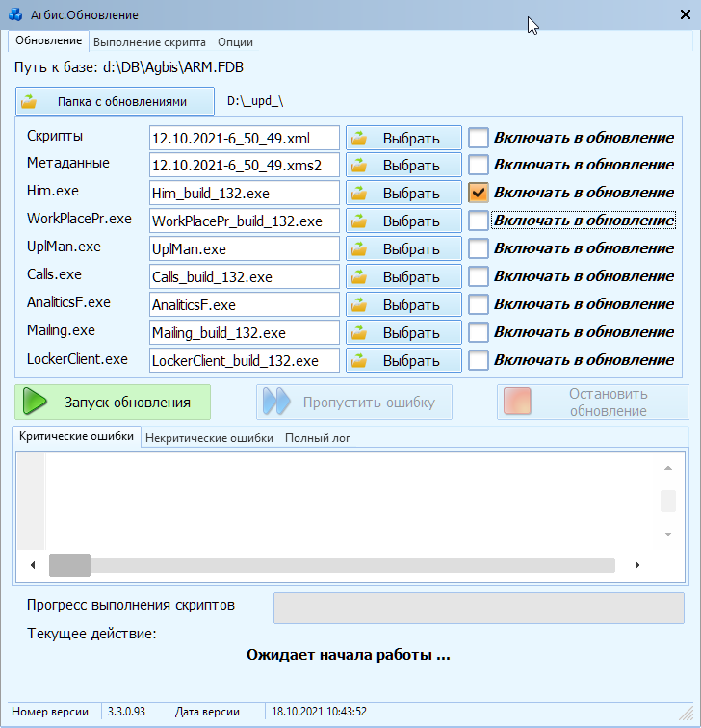Click the Выбрать label in the Calls.exe row

(x=411, y=276)
